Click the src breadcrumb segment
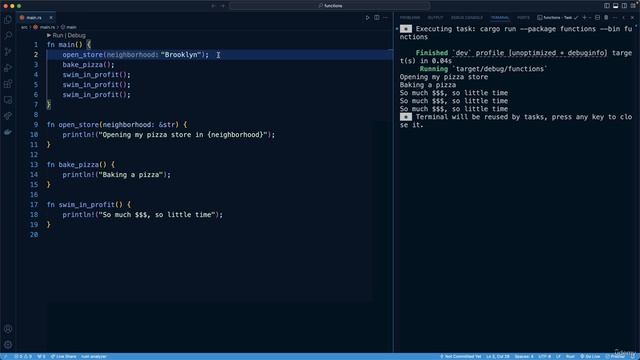 click(24, 27)
